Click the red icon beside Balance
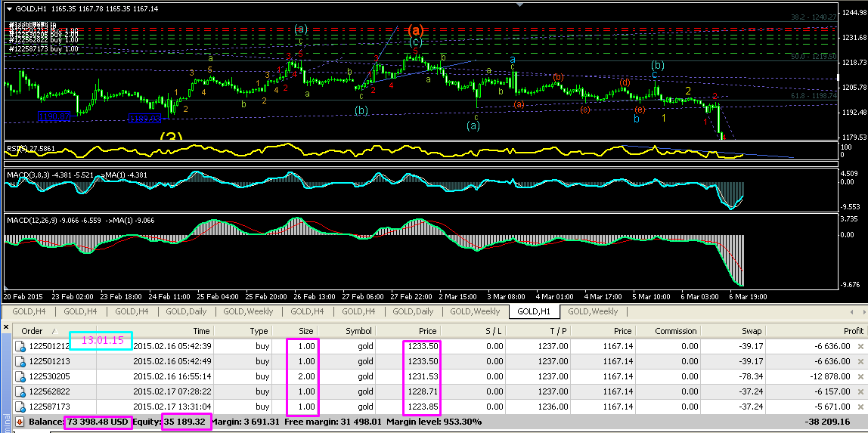Image resolution: width=868 pixels, height=433 pixels. [x=20, y=422]
